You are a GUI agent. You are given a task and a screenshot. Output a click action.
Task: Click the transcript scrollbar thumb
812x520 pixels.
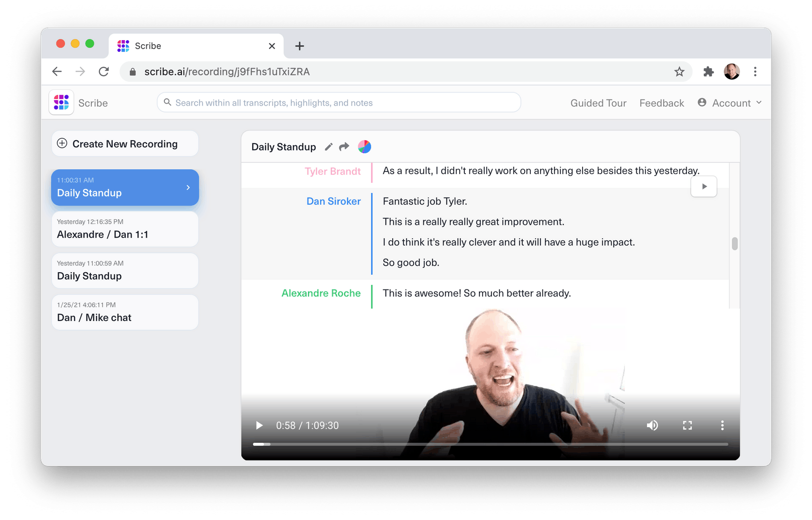(734, 244)
